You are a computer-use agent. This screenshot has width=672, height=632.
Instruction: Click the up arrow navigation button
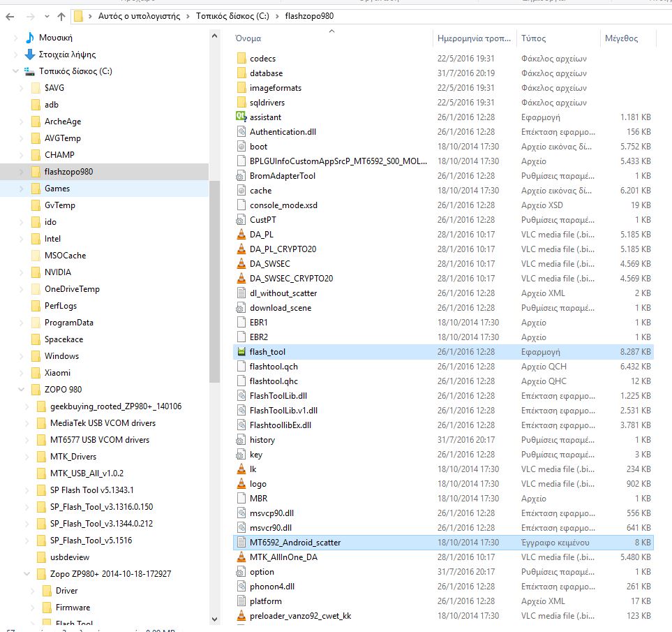[x=61, y=16]
